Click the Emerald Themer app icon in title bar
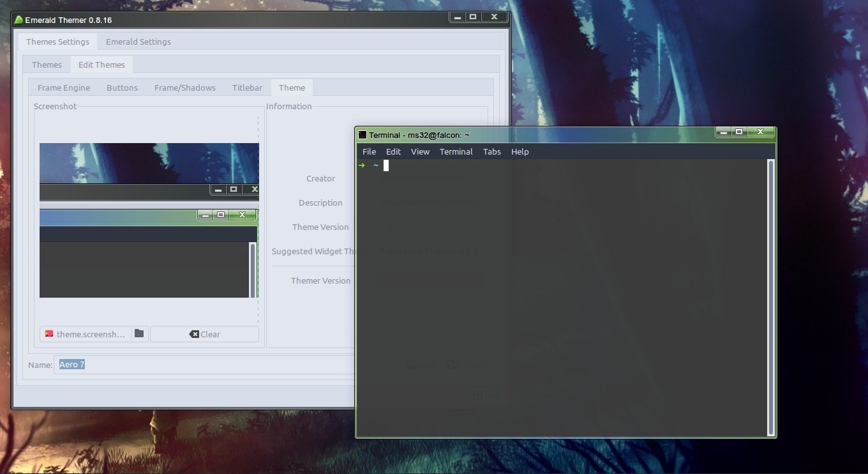The height and width of the screenshot is (474, 868). (19, 20)
